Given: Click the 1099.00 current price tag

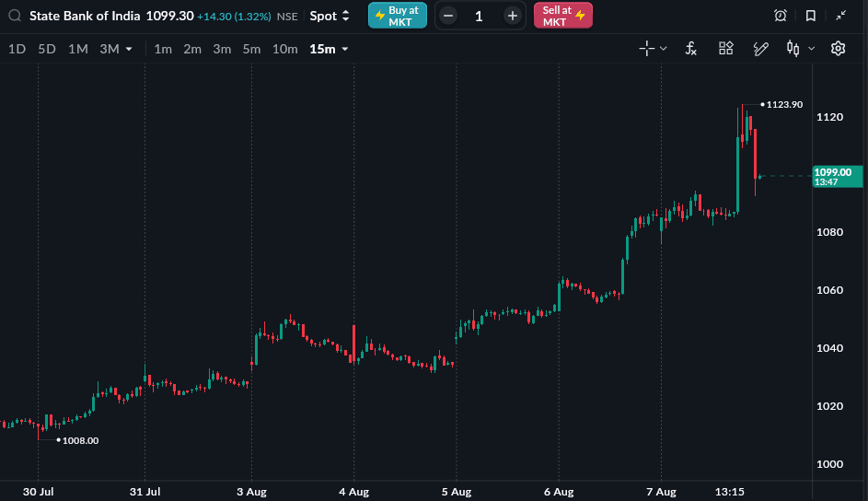Looking at the screenshot, I should 837,176.
